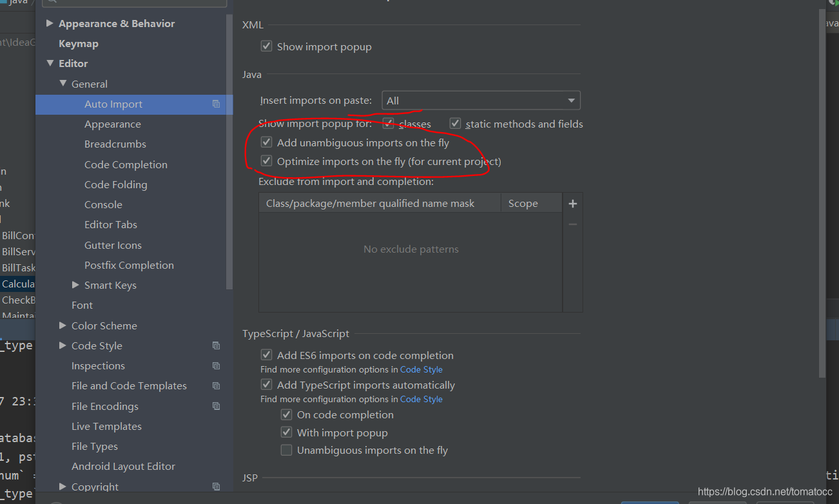Enable TypeScript Unambiguous imports on the fly

(286, 450)
